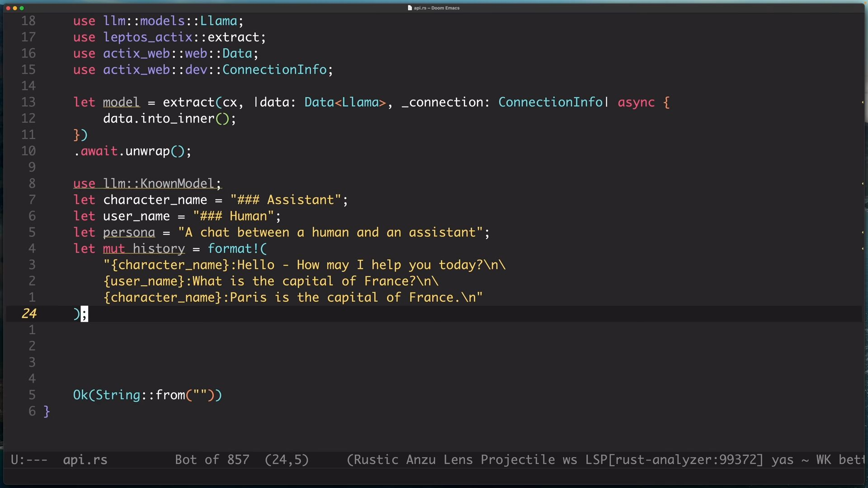Click the scrollbar thumb at the right edge
This screenshot has width=868, height=488.
(x=865, y=68)
